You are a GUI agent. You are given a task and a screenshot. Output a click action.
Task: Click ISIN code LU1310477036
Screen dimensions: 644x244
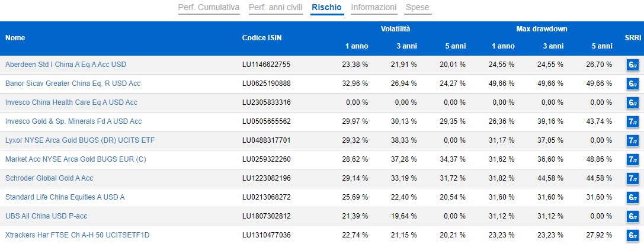266,235
